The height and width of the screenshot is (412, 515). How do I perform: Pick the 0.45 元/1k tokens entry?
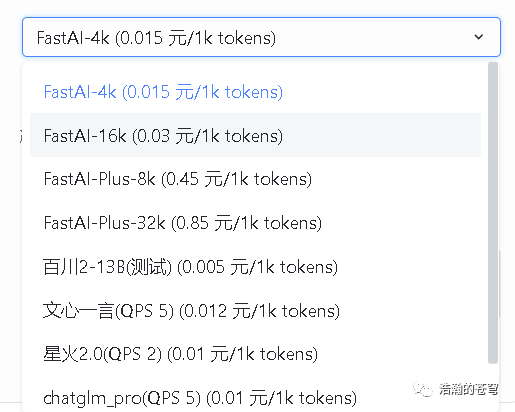(x=255, y=179)
